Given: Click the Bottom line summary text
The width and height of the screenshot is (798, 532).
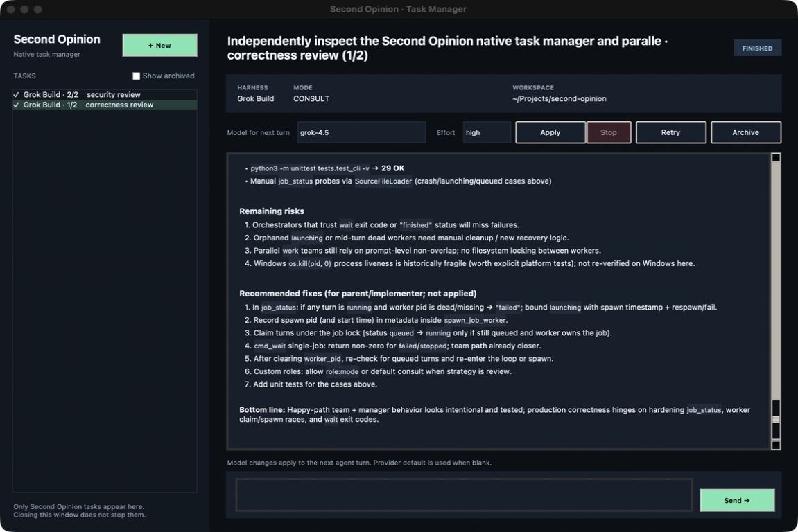Looking at the screenshot, I should click(495, 414).
